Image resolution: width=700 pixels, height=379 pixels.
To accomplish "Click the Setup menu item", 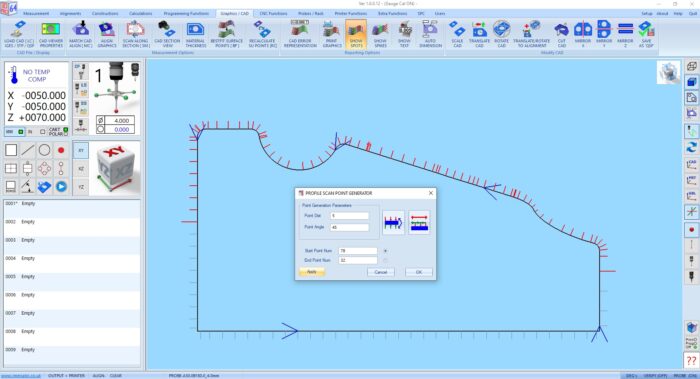I will pyautogui.click(x=647, y=13).
